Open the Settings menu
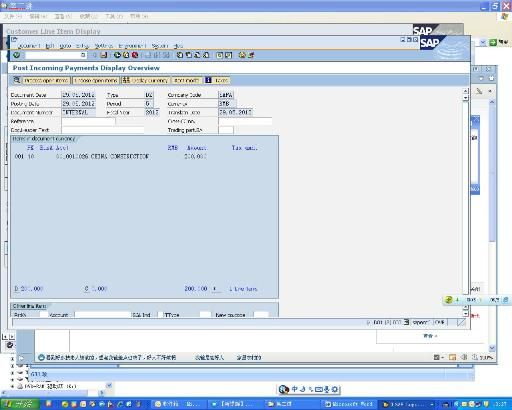The image size is (512, 410). point(103,46)
